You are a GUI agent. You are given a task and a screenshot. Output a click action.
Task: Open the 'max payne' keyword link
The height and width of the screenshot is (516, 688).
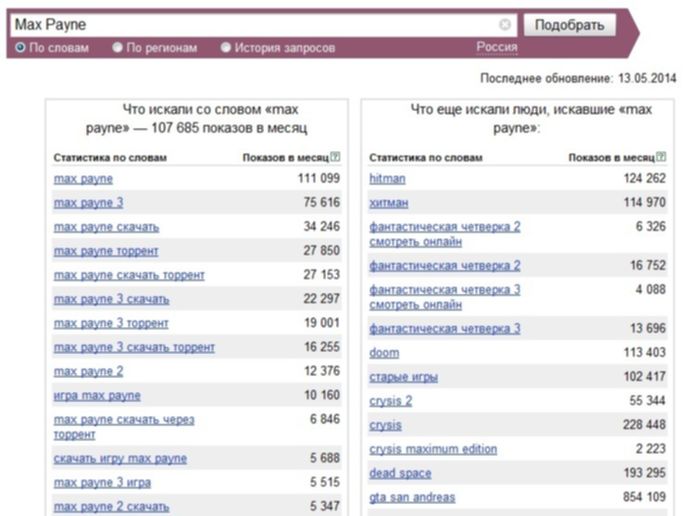(x=83, y=179)
